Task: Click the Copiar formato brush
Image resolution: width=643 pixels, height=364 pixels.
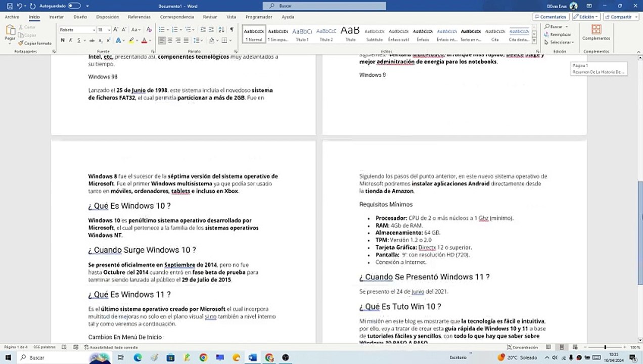Action: [35, 43]
